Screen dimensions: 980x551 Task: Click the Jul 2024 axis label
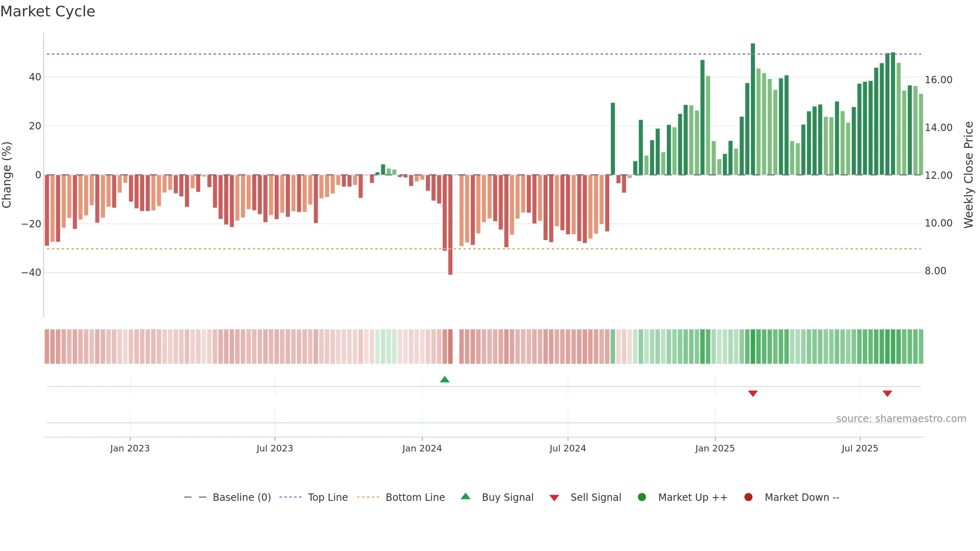(x=568, y=449)
